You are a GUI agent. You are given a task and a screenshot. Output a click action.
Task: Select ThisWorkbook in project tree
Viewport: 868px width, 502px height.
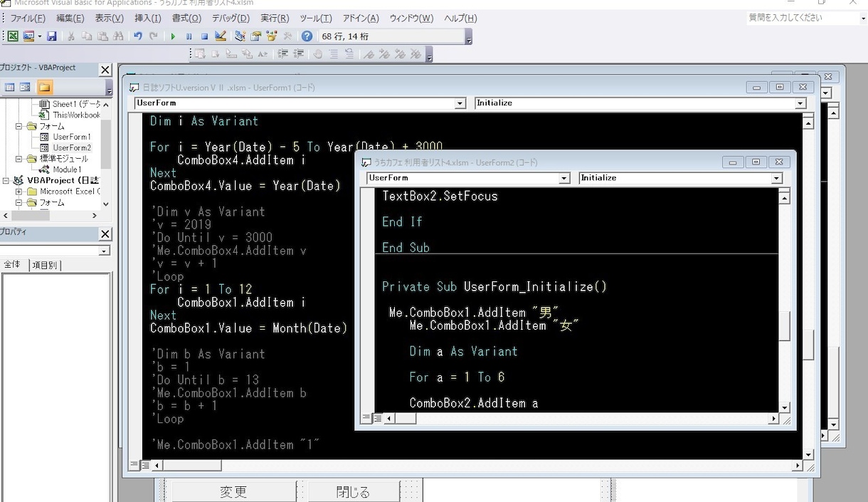[x=76, y=115]
